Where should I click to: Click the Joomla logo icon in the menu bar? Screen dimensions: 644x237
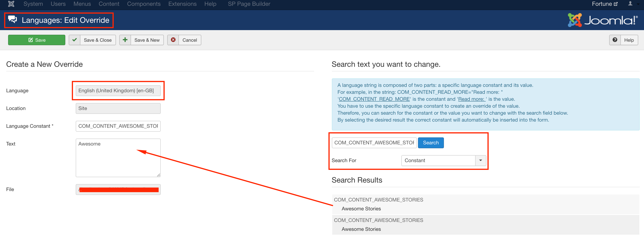[11, 4]
